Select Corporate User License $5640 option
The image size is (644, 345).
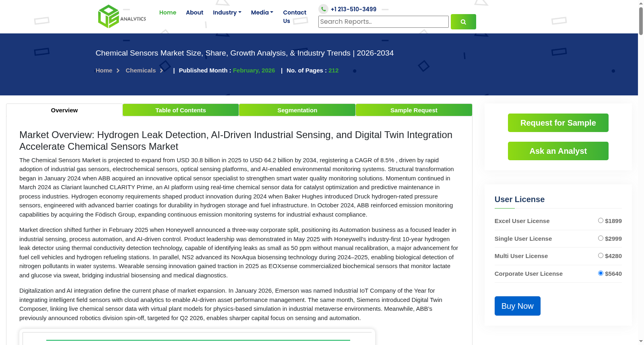601,273
